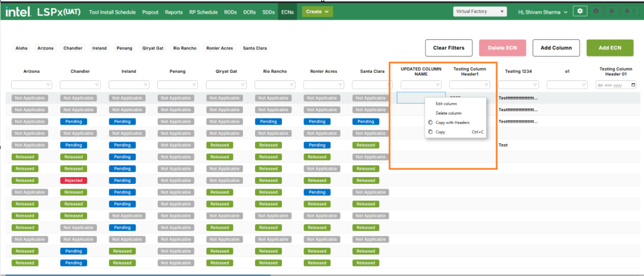Viewport: 644px width, 276px height.
Task: Toggle the Santa Clara site filter chip
Action: [255, 48]
